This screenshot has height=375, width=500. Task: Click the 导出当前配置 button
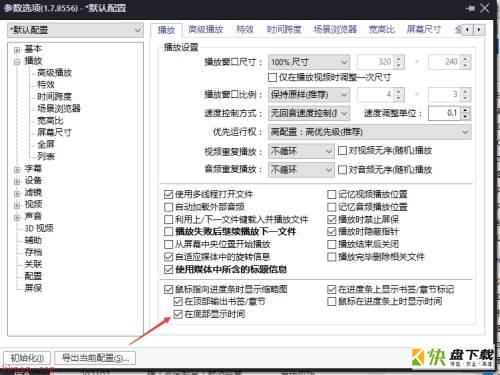pyautogui.click(x=95, y=358)
